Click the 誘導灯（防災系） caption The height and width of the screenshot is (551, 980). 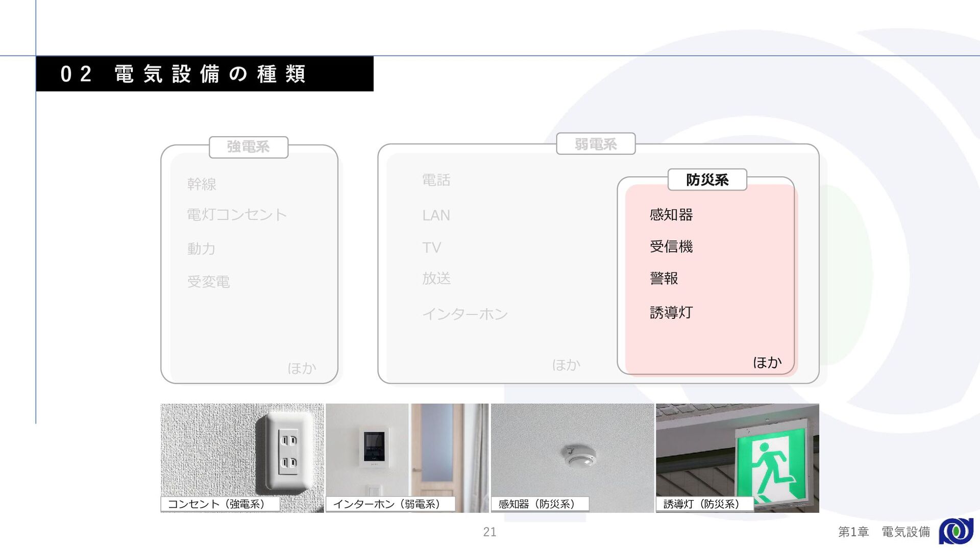(705, 504)
